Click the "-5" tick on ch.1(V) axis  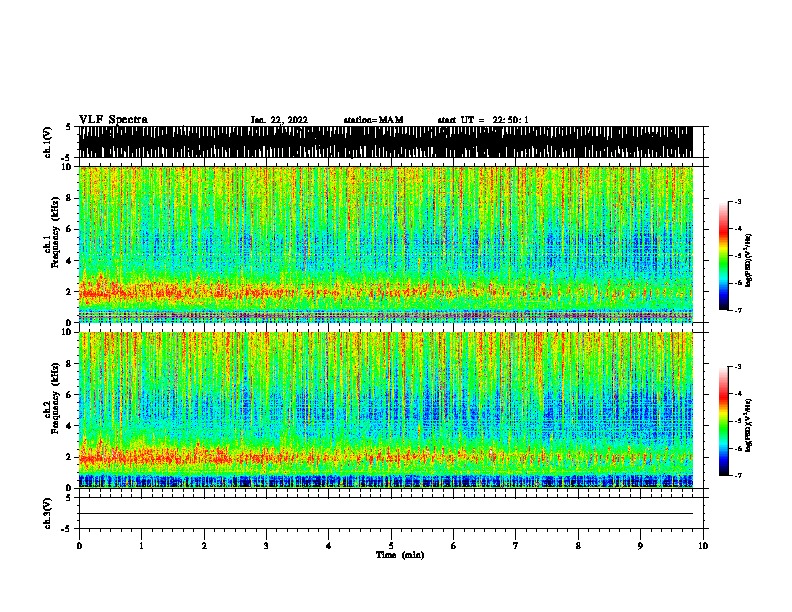67,158
